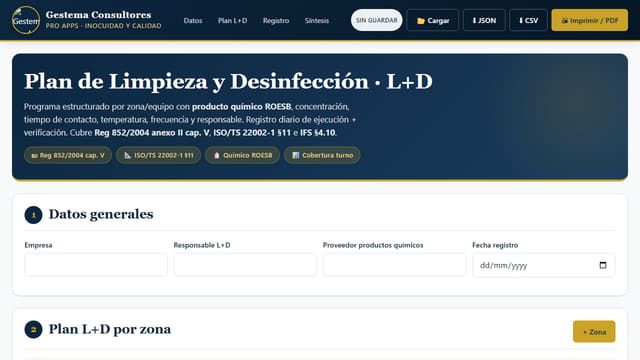The height and width of the screenshot is (360, 640).
Task: Add a new zone with + Zona button
Action: point(594,332)
